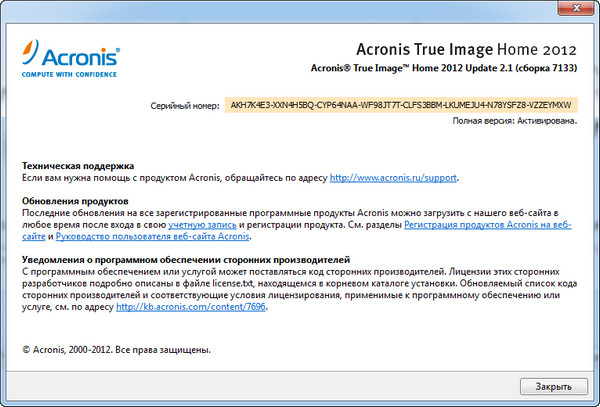Screen dimensions: 600x407
Task: Select the highlighted serial number field
Action: [x=400, y=103]
